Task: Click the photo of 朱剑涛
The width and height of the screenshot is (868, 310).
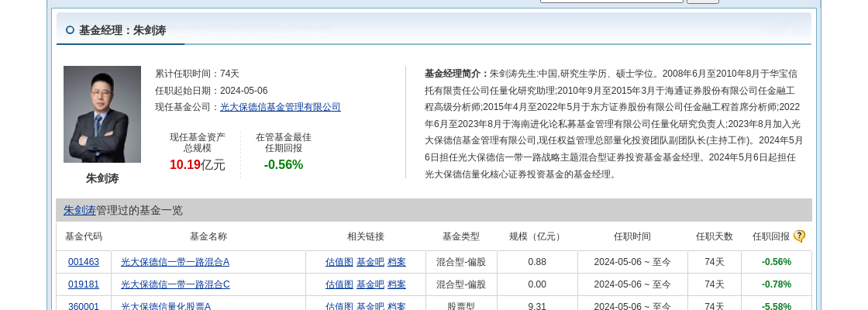Action: pyautogui.click(x=102, y=114)
